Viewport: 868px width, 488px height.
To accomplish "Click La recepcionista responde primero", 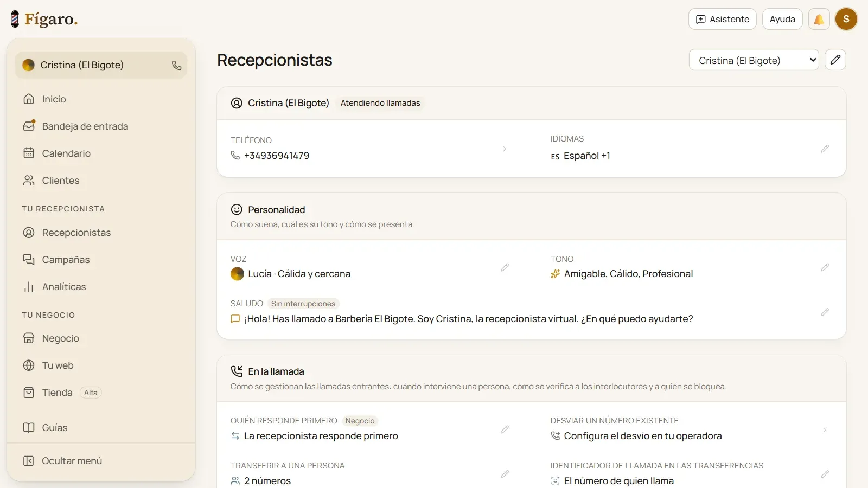I will coord(321,436).
